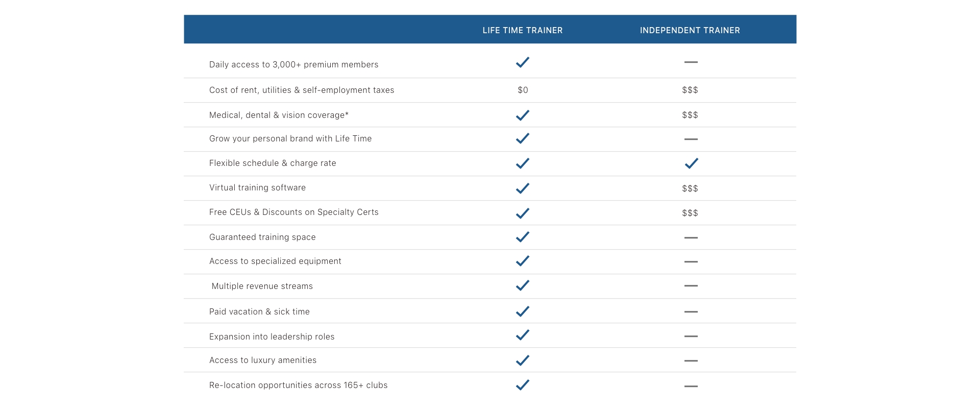Click the Independent Trainer dash for premium members

691,62
